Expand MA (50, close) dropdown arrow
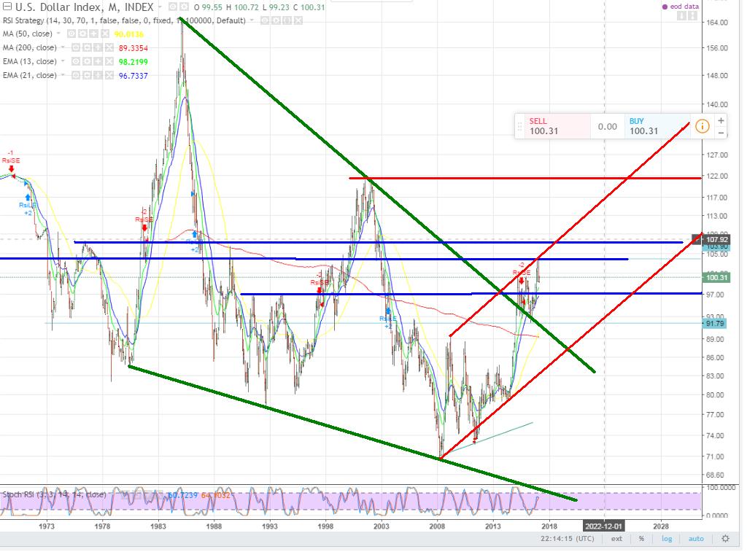Screen dimensions: 747x560 click(58, 34)
